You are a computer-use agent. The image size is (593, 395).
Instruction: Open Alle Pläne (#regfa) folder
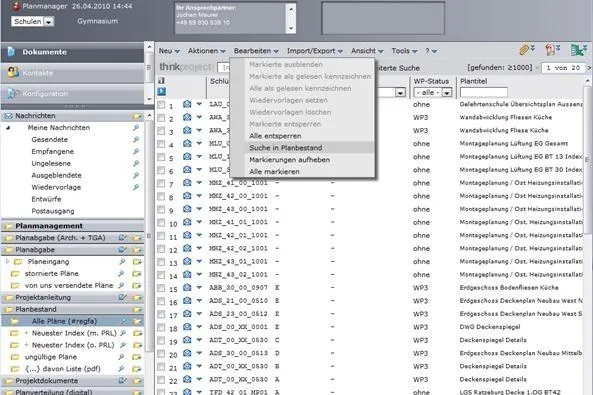click(64, 321)
